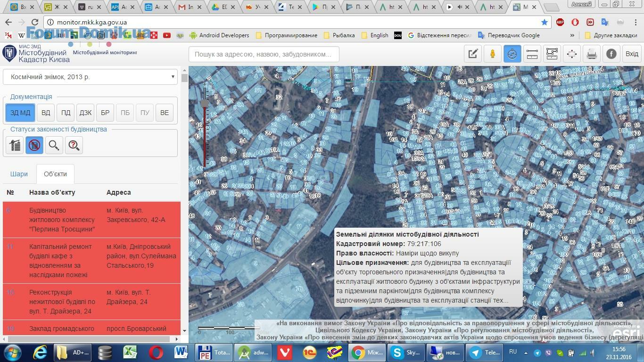Toggle the compass navigation tool
644x362 pixels.
512,54
